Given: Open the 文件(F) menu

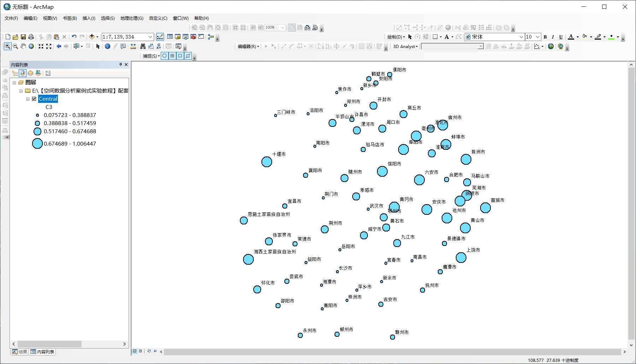Looking at the screenshot, I should (x=11, y=18).
